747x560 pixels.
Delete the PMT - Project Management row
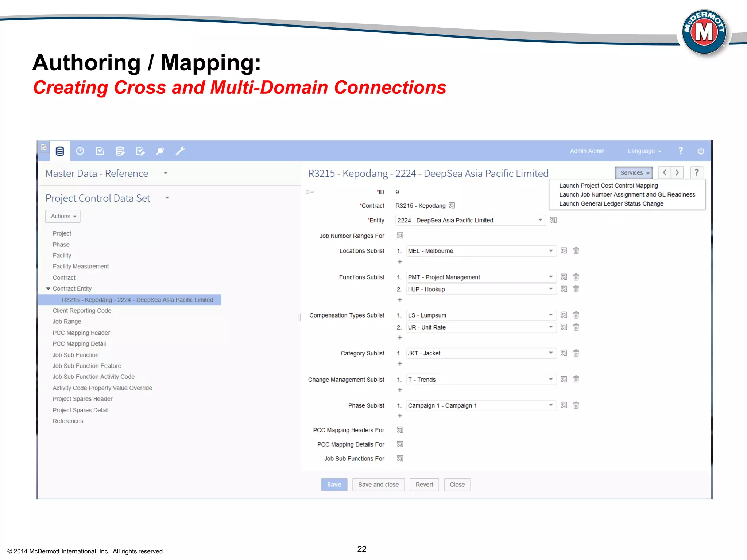pos(576,277)
